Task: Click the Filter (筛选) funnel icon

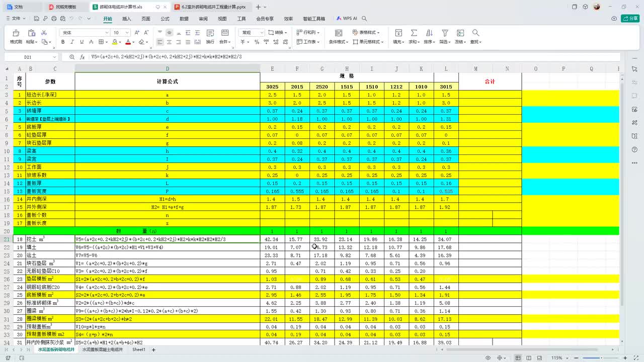Action: click(x=445, y=33)
